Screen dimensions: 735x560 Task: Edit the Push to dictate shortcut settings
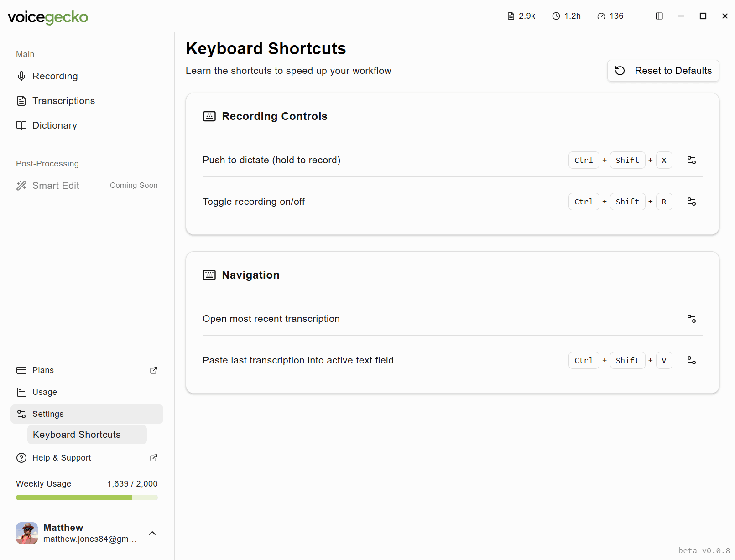point(692,160)
